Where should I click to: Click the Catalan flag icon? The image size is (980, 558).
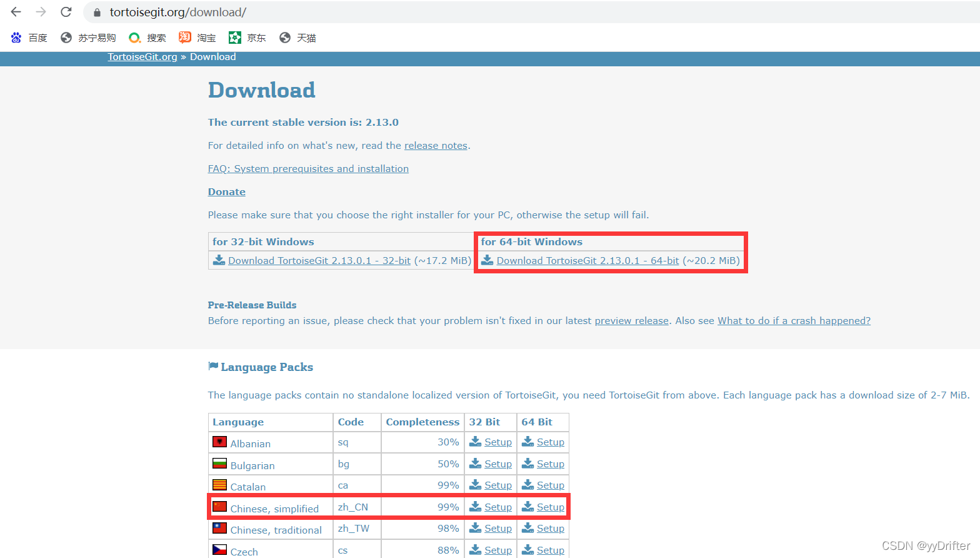[219, 485]
